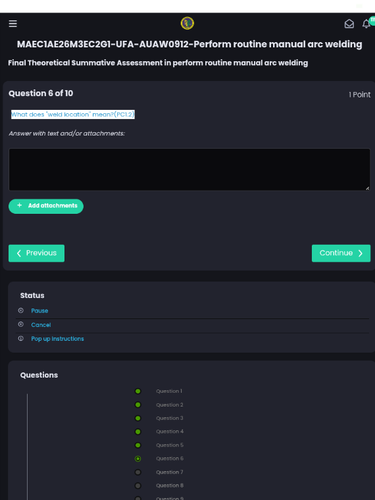375x500 pixels.
Task: Jump to Question 8 label
Action: (x=170, y=485)
